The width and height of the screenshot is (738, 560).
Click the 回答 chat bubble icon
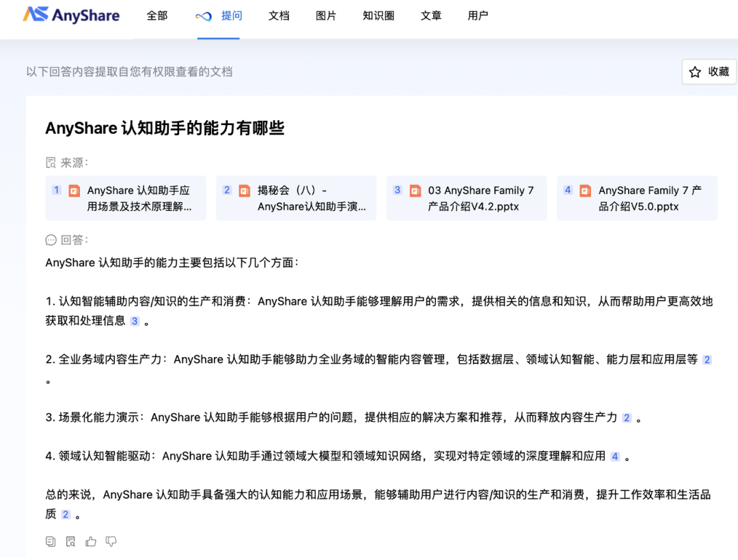(x=50, y=240)
